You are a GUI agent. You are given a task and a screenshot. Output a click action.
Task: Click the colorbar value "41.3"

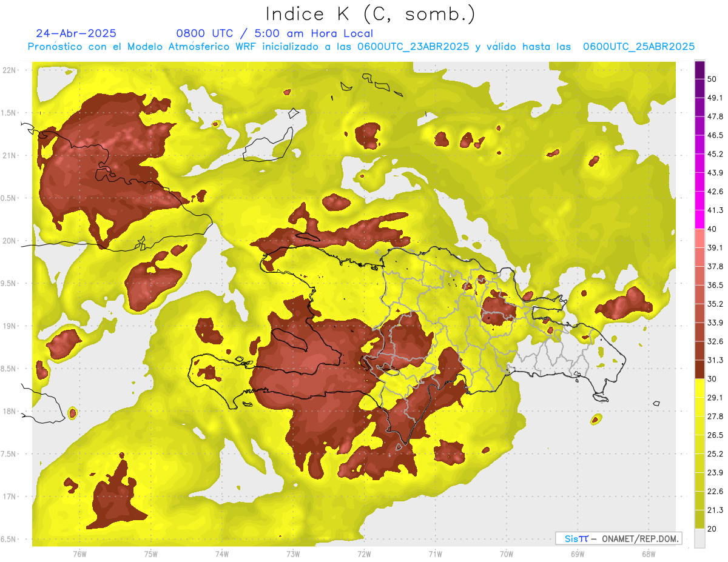pos(715,210)
